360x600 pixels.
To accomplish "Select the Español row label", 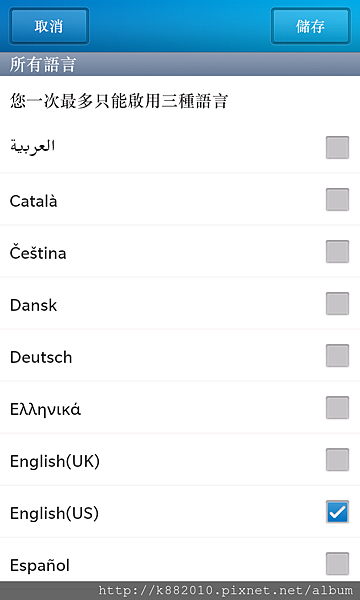I will tap(40, 565).
